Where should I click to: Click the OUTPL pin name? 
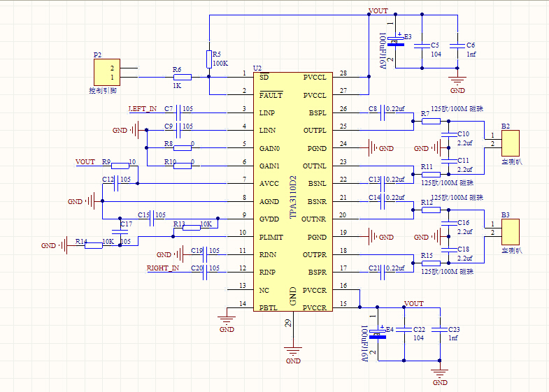point(315,131)
